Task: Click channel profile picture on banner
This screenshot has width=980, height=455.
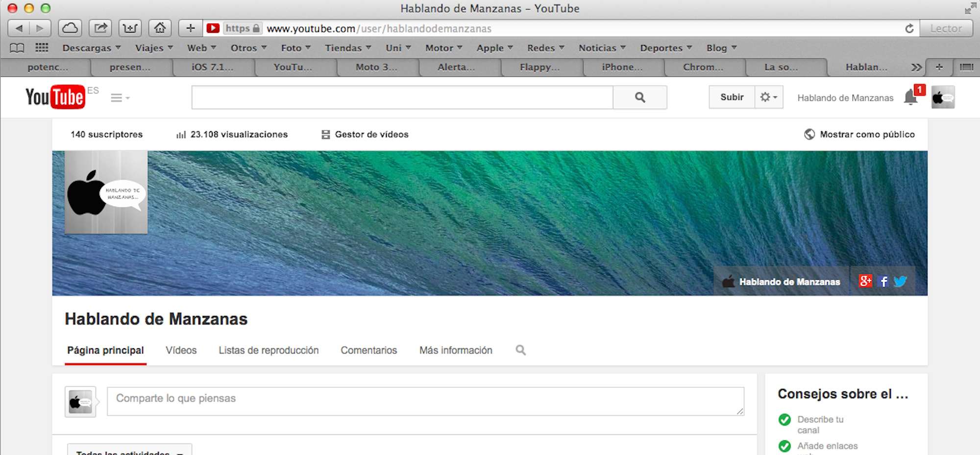Action: click(x=106, y=192)
